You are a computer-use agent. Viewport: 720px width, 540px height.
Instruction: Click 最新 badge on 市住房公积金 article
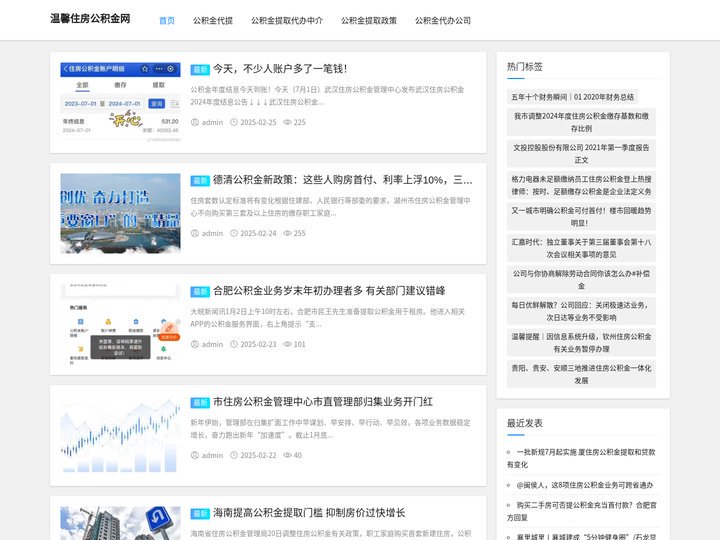(x=200, y=403)
